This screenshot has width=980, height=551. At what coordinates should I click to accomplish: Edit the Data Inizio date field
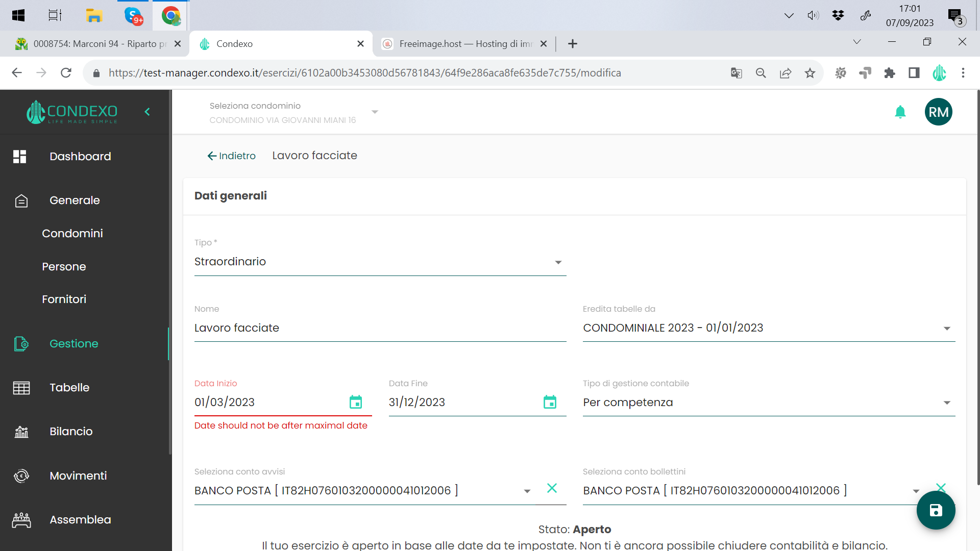(269, 403)
